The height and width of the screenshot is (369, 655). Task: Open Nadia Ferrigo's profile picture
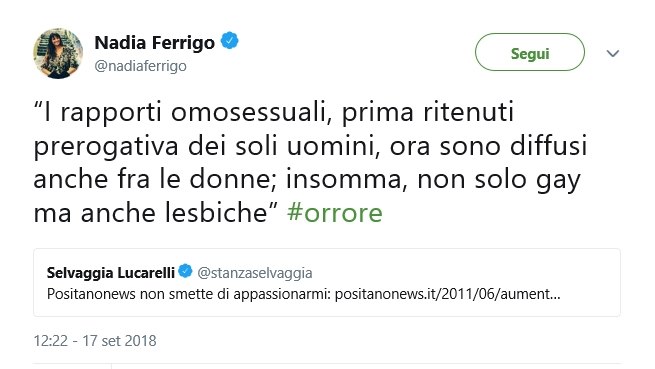[58, 53]
